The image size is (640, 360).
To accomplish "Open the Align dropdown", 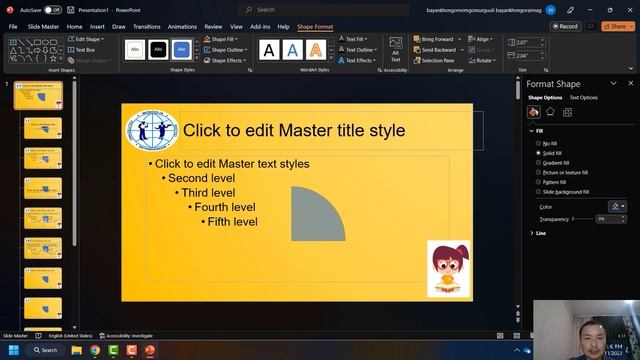I will pos(480,39).
